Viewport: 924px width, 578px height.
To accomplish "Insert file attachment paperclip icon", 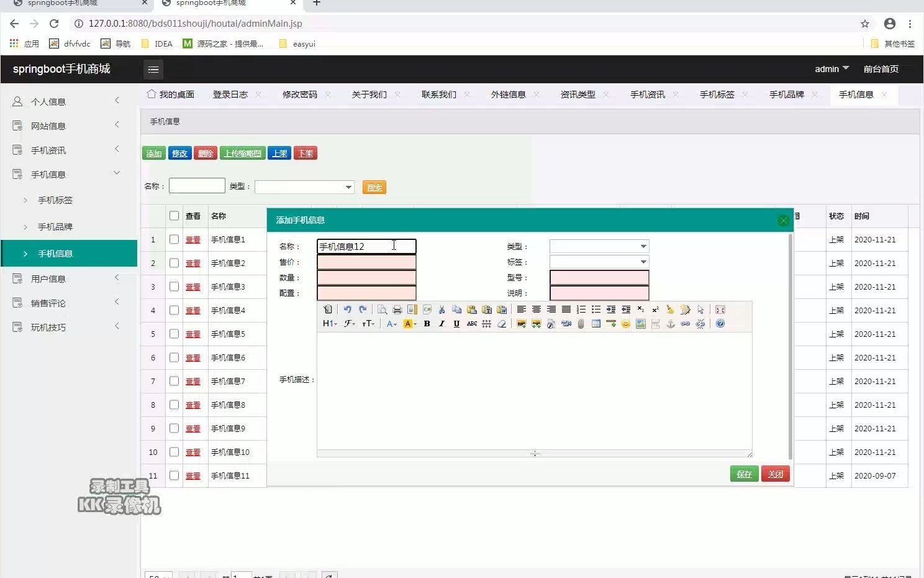I will (581, 324).
